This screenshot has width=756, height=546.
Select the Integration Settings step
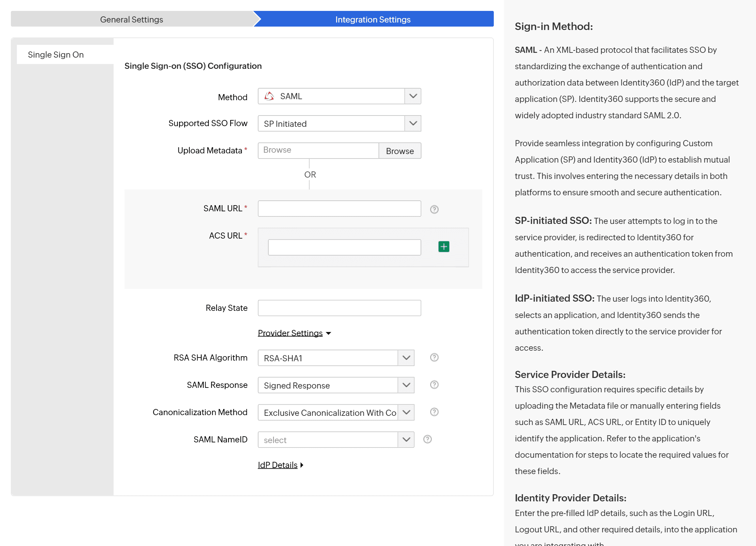pyautogui.click(x=373, y=19)
